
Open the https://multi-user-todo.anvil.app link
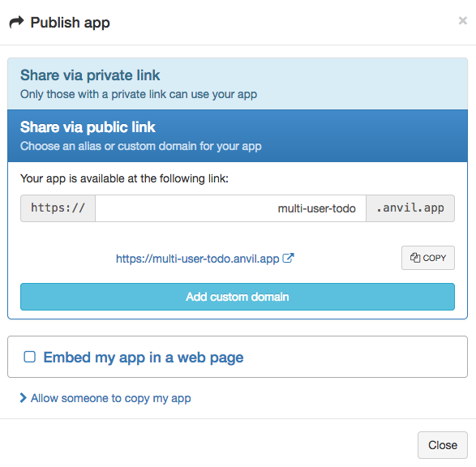click(197, 259)
